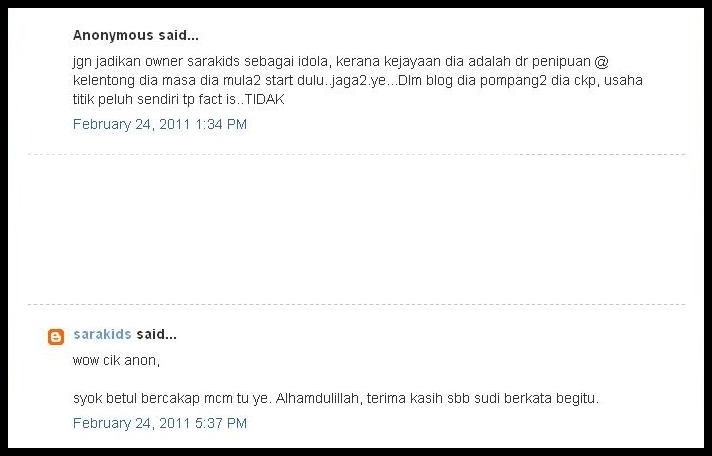Open the February 24, 2011 1:34 PM permalink
The image size is (712, 456).
(160, 124)
